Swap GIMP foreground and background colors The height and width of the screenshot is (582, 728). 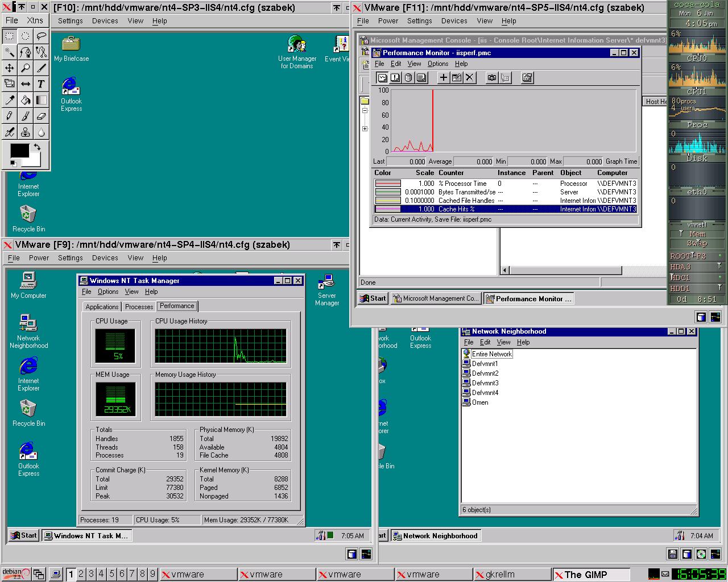[x=38, y=147]
